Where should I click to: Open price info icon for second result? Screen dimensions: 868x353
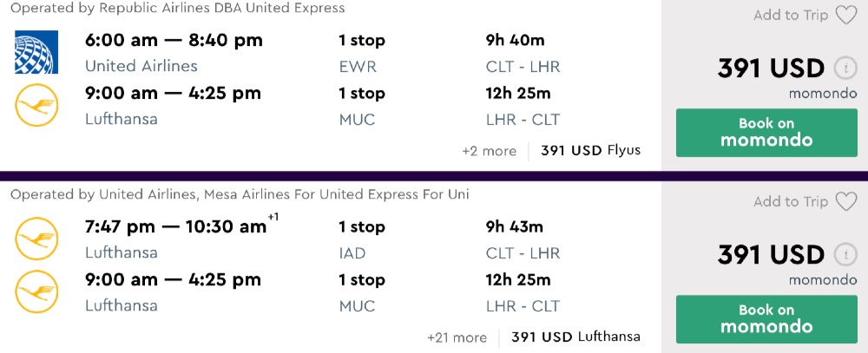click(843, 255)
